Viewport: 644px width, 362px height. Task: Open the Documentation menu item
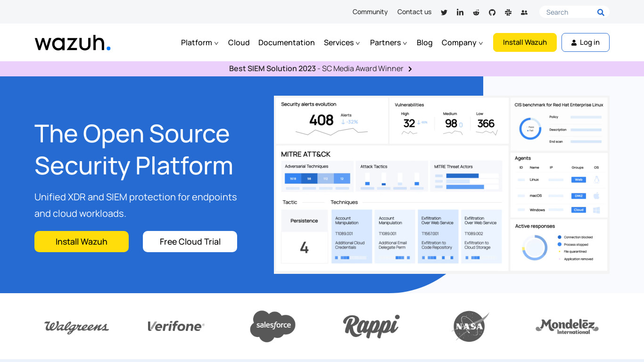287,43
